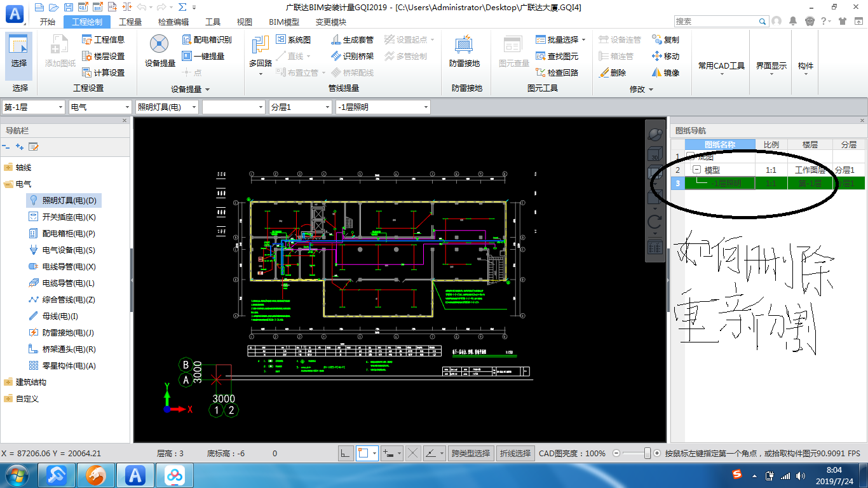Click the Sum (Σ) icon in quick access toolbar
Screen dimensions: 868x488
coord(182,7)
